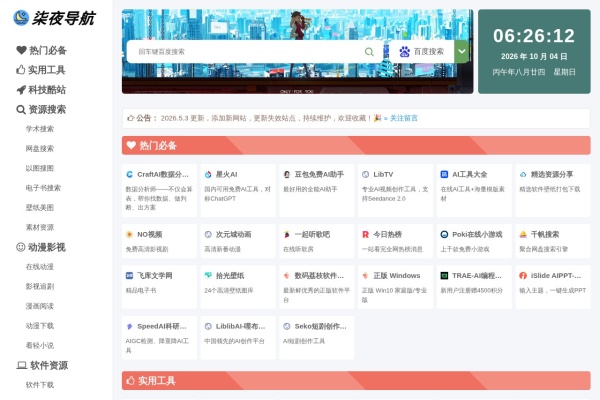Jump to 热门必备 in the sidebar

41,50
